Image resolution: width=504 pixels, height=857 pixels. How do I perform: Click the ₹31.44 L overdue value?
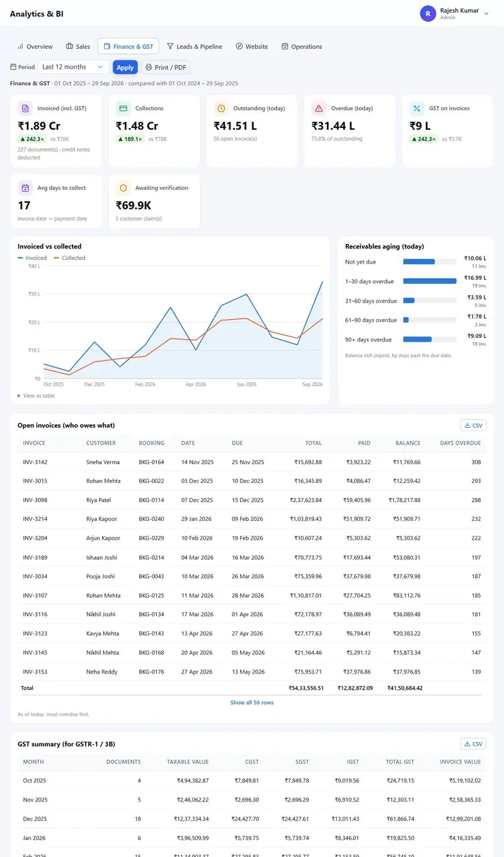click(333, 126)
